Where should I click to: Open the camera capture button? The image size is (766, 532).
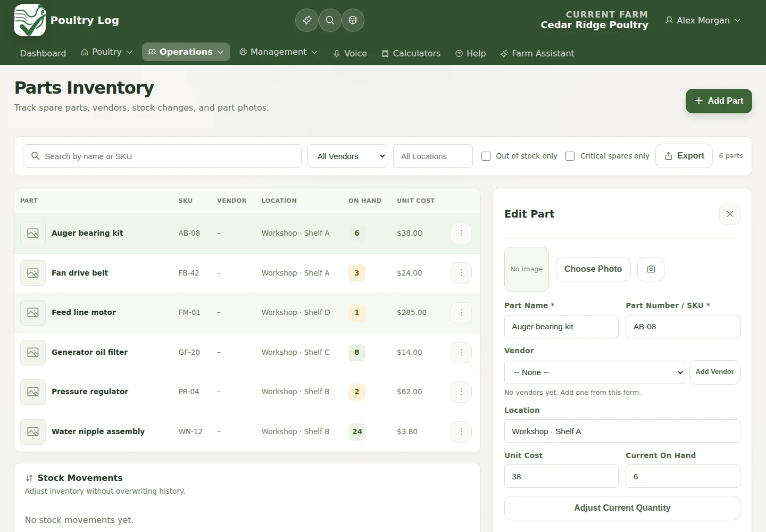(651, 269)
